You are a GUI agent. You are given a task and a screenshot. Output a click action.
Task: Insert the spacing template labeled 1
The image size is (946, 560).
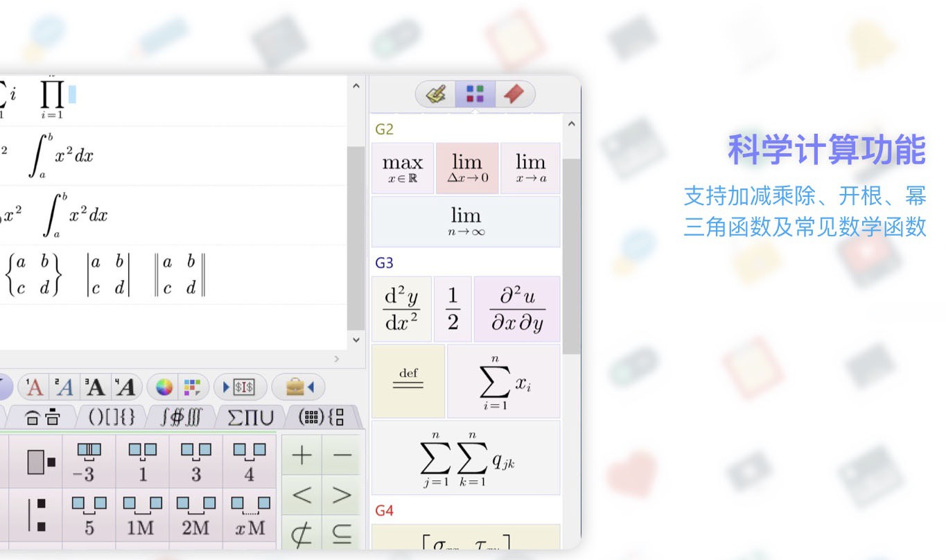coord(142,462)
